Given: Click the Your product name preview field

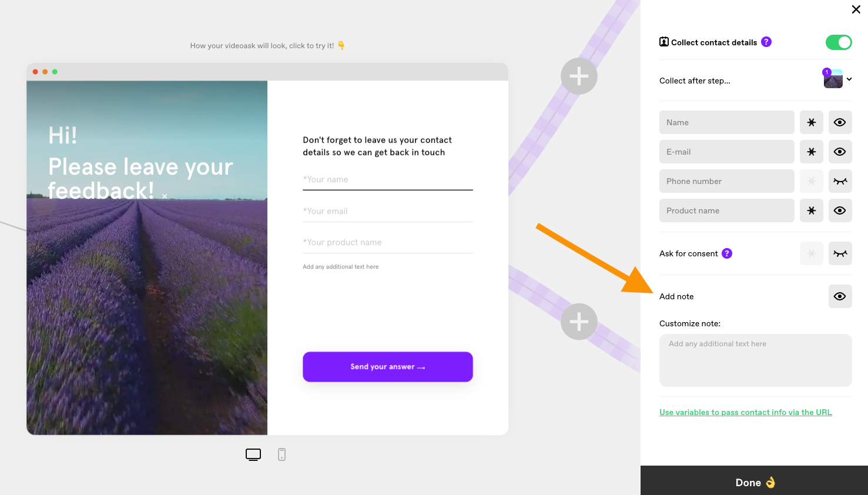Looking at the screenshot, I should 388,242.
